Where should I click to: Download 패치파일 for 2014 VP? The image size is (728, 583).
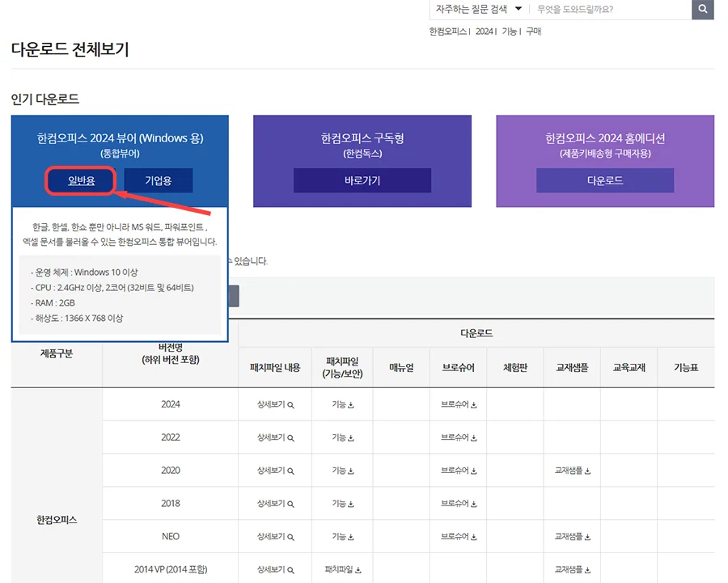point(343,569)
